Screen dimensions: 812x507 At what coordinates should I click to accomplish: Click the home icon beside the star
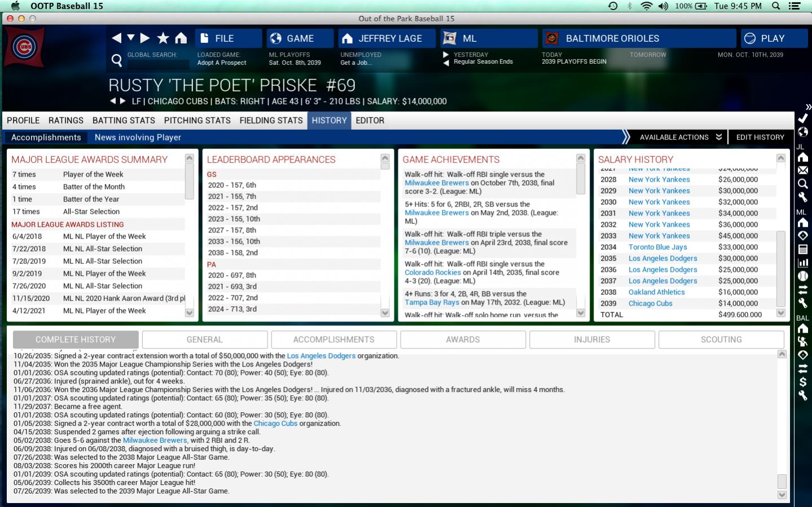(181, 38)
